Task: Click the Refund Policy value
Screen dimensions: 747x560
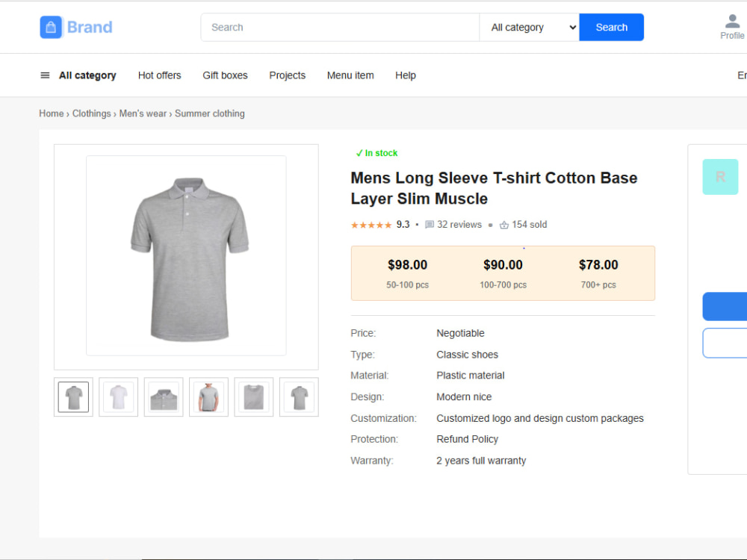Action: (x=468, y=439)
